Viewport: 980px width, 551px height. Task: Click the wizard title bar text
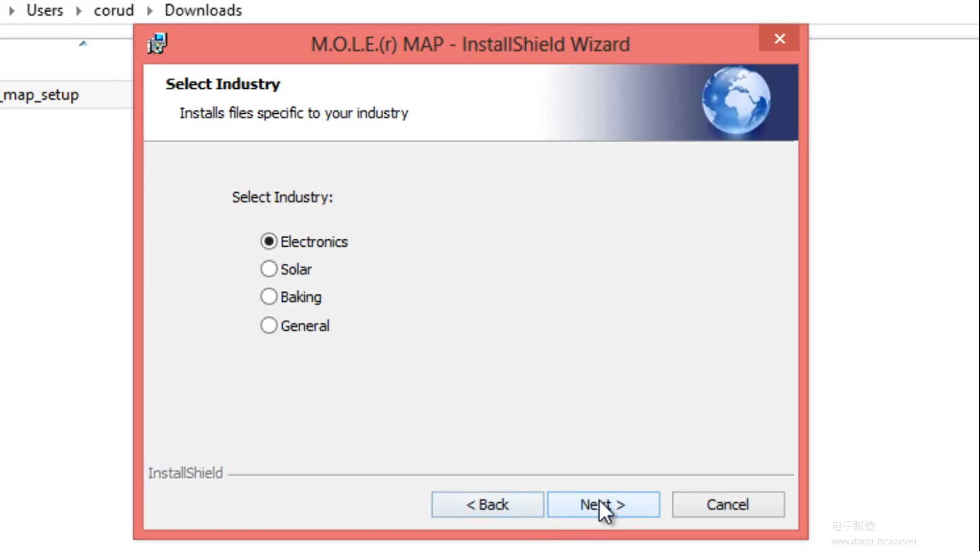[x=470, y=44]
